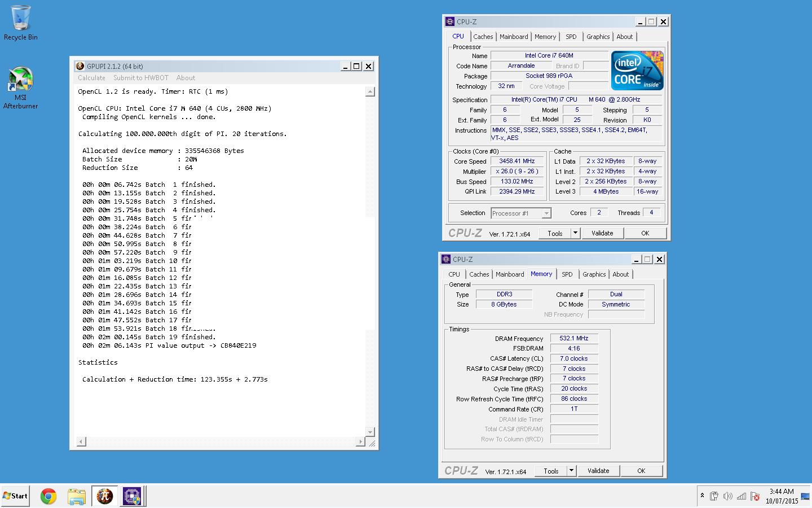812x508 pixels.
Task: Click Validate button in lower CPU-Z
Action: (x=598, y=471)
